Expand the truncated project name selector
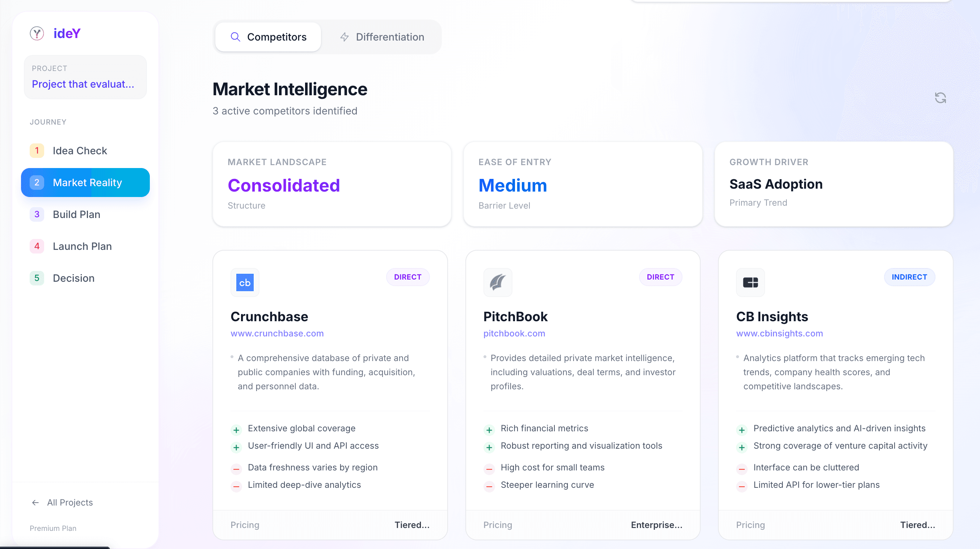This screenshot has height=549, width=980. click(83, 84)
